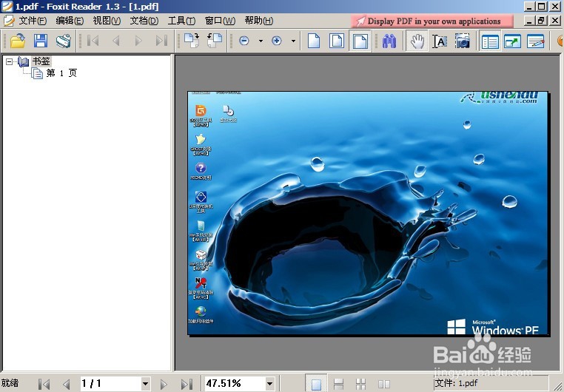
Task: Click the Display PDF in your own applications banner
Action: click(432, 21)
